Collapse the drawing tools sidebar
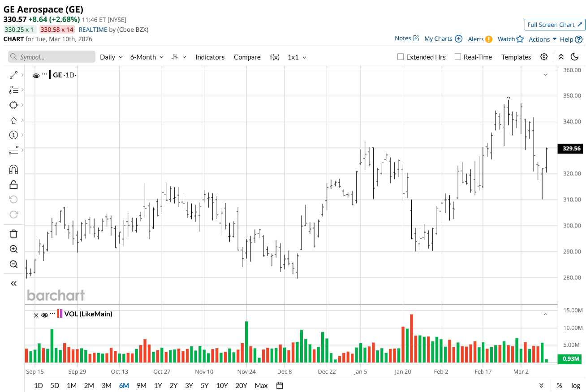The width and height of the screenshot is (586, 392). click(x=13, y=283)
